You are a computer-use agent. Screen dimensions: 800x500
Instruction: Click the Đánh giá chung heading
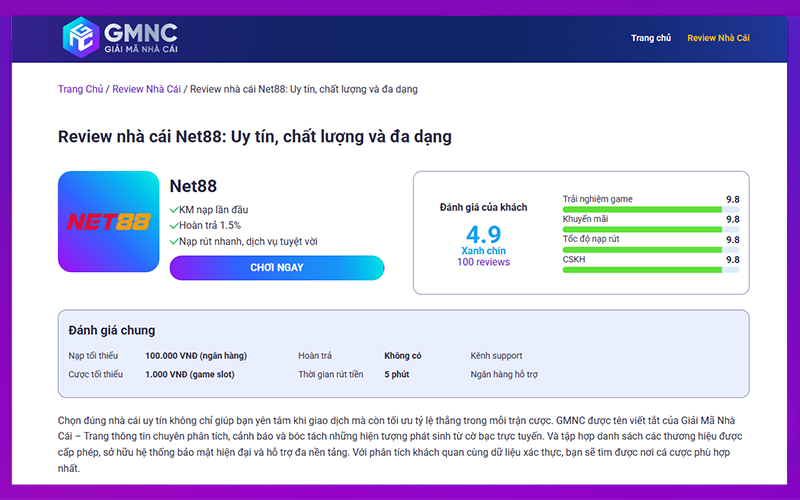coord(112,331)
